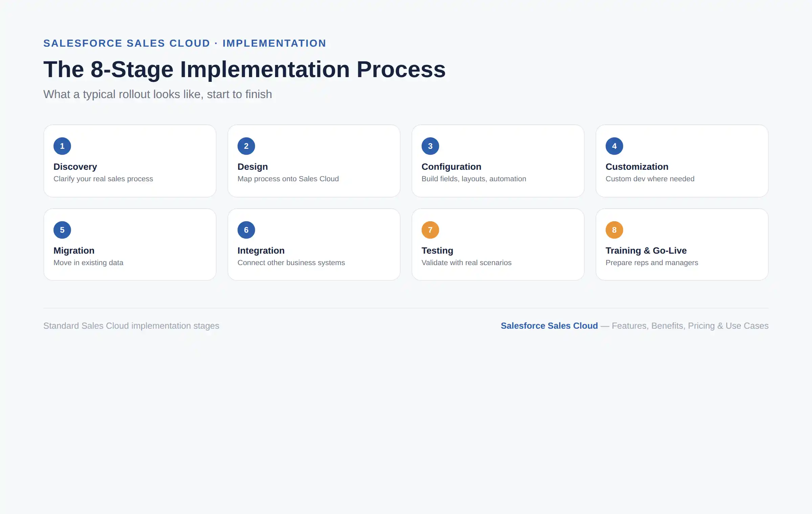Select the Design stage title
Screen dimensions: 812x514
[252, 167]
